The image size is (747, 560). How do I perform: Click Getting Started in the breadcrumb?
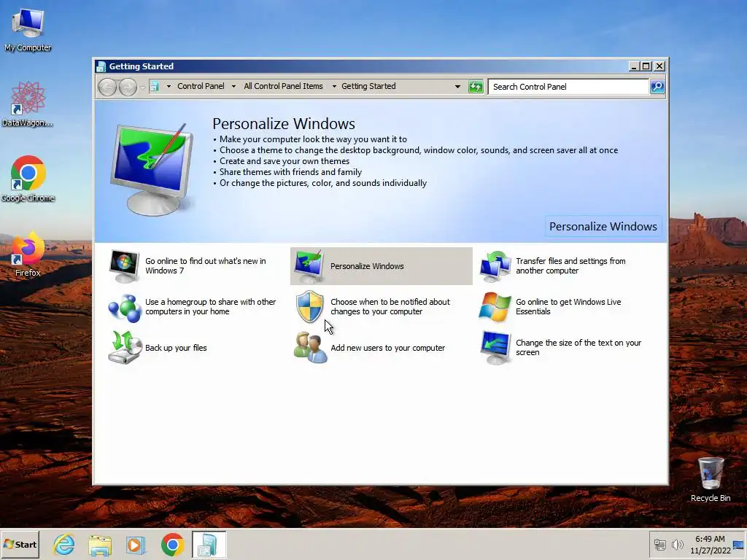pos(368,86)
